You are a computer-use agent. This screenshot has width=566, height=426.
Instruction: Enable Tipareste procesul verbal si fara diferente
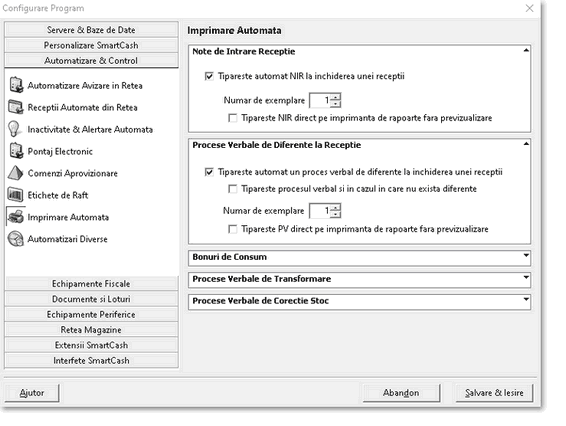(x=233, y=189)
